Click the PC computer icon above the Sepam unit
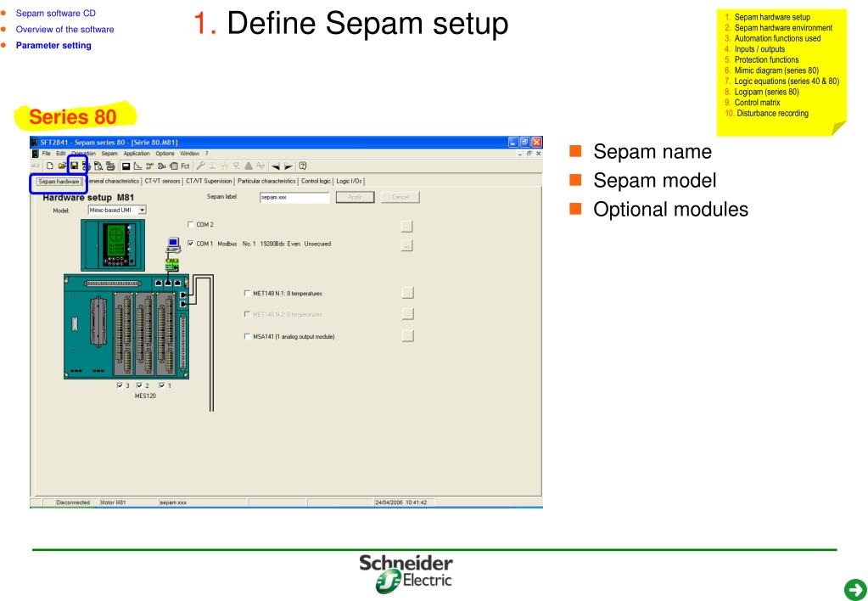 pyautogui.click(x=173, y=244)
